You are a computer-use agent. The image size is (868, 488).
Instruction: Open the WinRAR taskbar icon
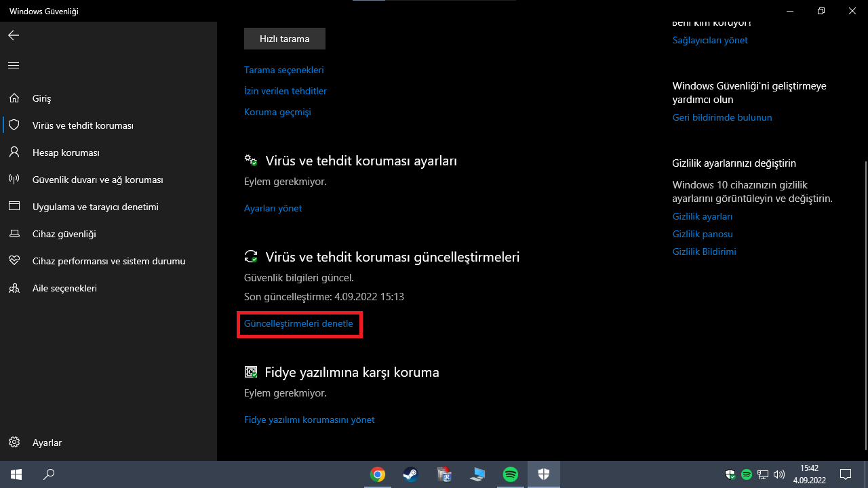[444, 474]
